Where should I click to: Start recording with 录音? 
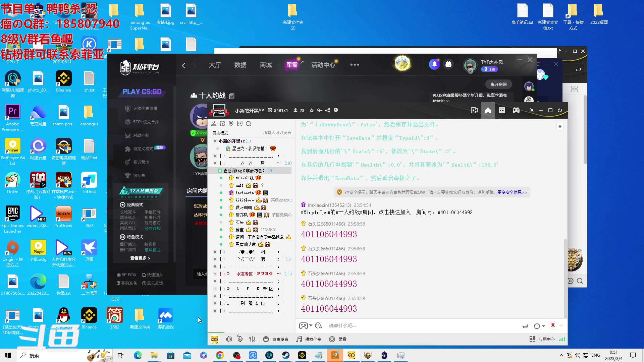[338, 339]
